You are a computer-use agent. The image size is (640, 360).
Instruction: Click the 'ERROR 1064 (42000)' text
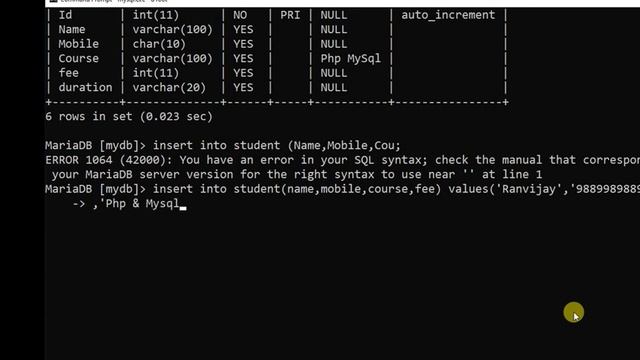pos(106,160)
